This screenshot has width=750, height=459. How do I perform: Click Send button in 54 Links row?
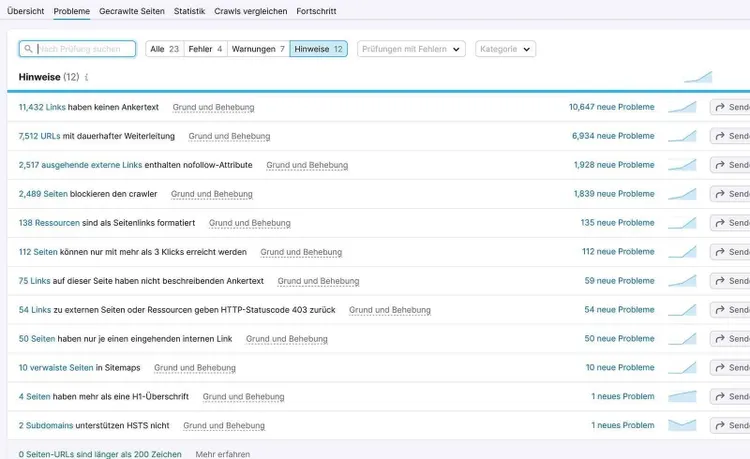(x=730, y=310)
